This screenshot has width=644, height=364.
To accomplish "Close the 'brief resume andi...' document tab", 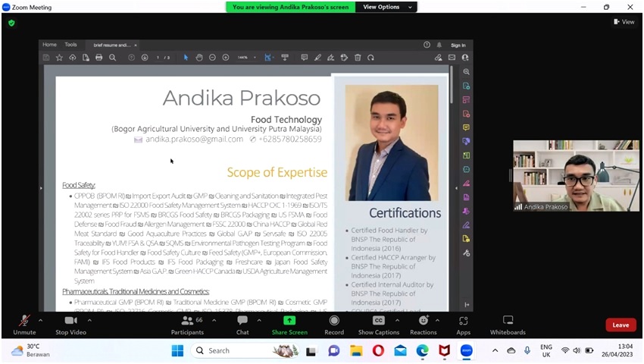I will point(136,45).
